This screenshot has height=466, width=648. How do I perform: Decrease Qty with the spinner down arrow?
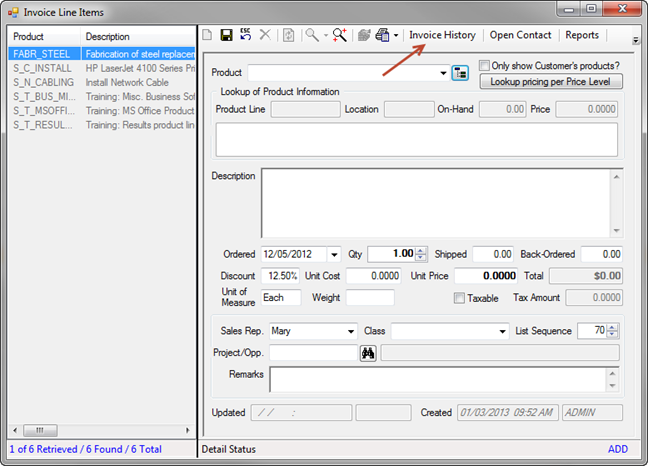(x=420, y=257)
